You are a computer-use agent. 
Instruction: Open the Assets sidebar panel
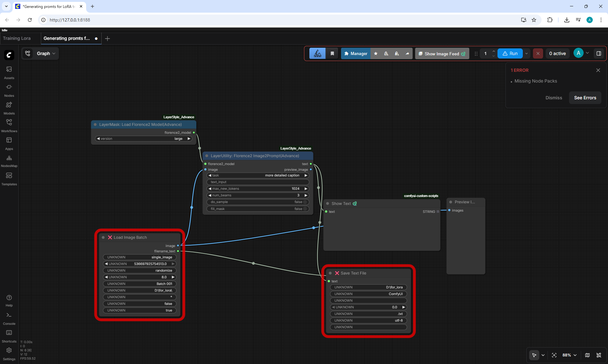[9, 72]
